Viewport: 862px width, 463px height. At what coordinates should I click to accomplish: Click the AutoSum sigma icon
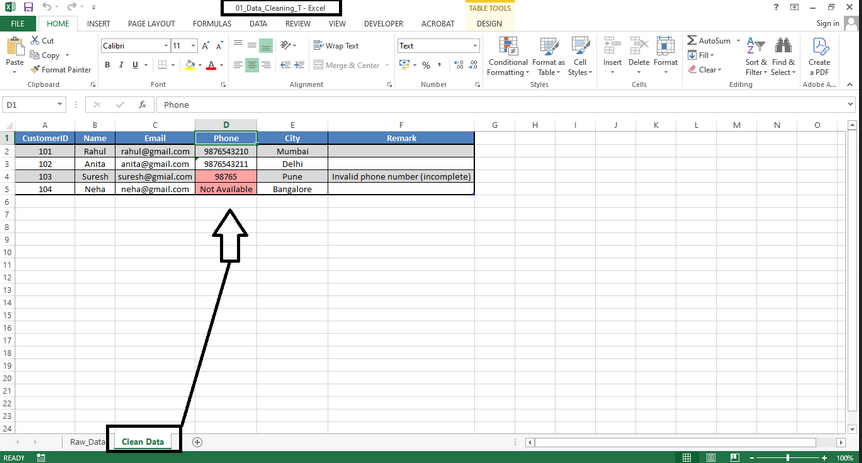[x=692, y=41]
